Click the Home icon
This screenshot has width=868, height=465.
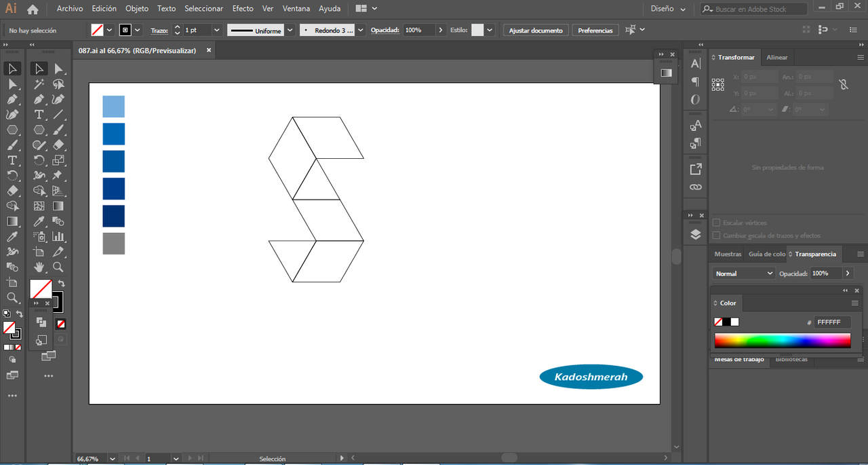pos(33,10)
